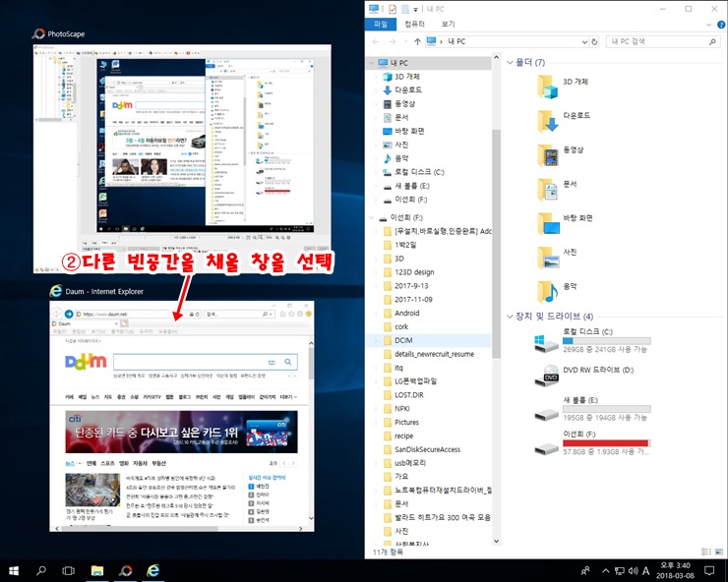
Task: Open Internet Explorer from taskbar
Action: pos(152,570)
